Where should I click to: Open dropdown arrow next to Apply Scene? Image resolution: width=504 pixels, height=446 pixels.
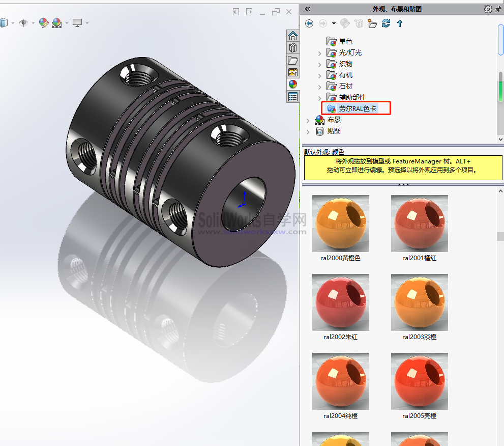(x=67, y=23)
